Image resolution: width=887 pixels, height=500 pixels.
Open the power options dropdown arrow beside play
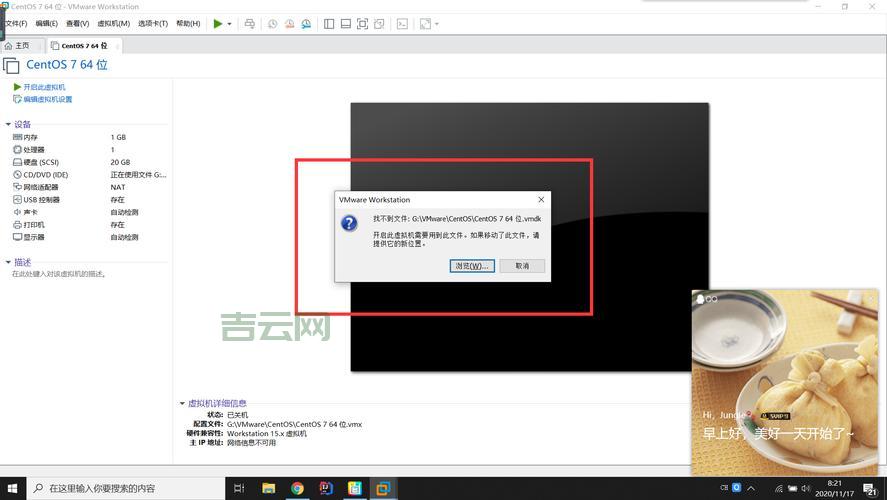tap(229, 24)
